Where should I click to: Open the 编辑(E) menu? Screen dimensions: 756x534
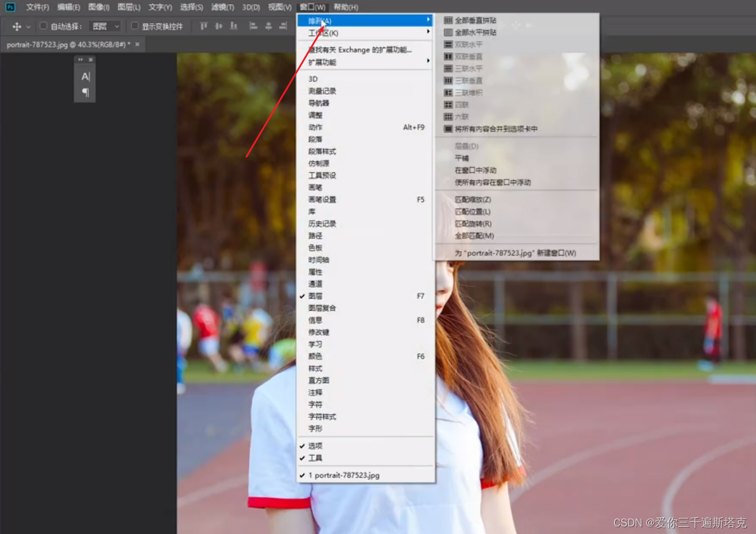[69, 7]
